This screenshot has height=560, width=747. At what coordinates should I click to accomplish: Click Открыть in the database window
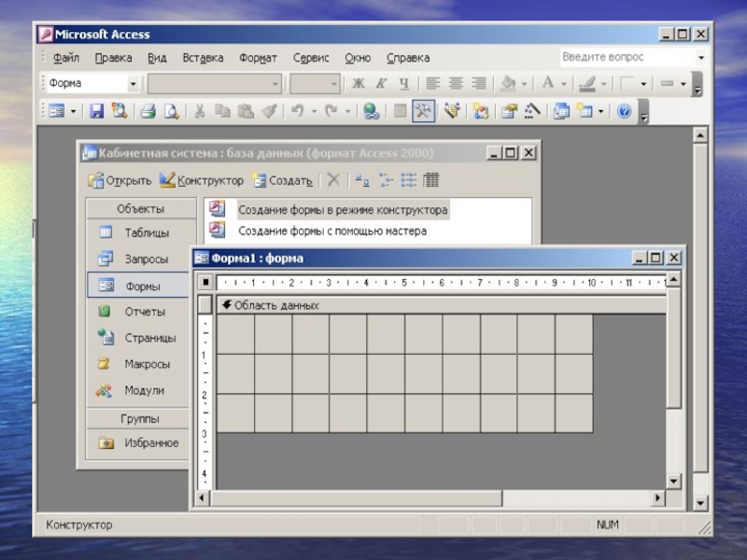click(120, 180)
